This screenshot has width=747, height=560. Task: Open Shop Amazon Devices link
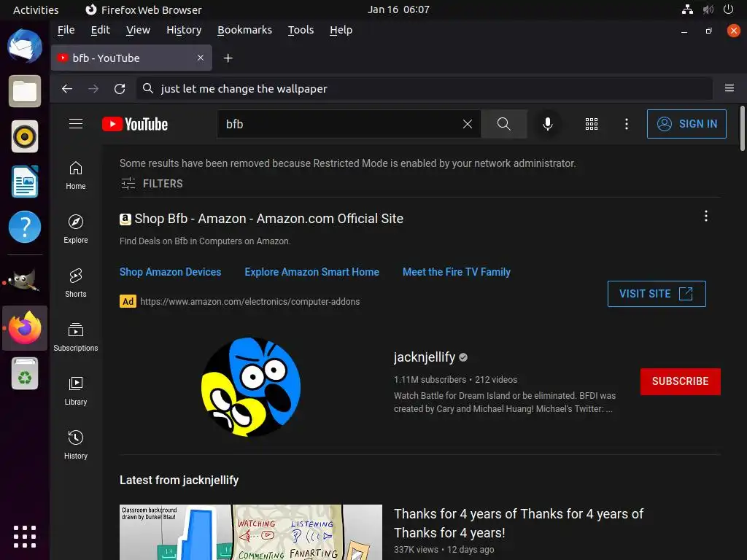(170, 272)
